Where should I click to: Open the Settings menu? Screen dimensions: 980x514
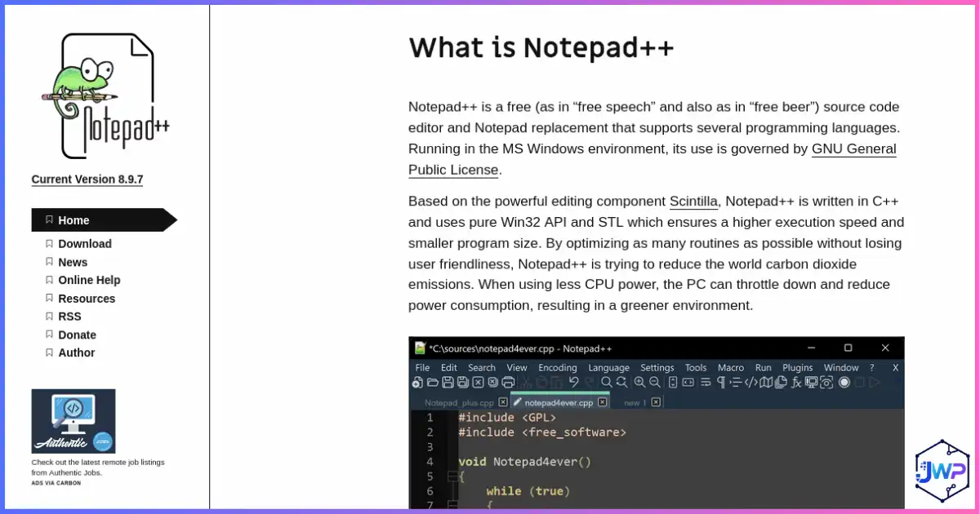pos(657,368)
